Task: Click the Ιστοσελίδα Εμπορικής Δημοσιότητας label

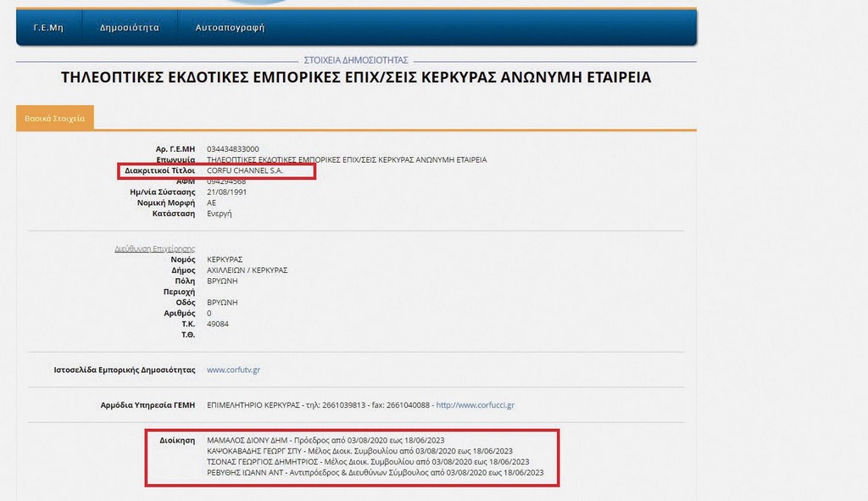Action: click(125, 370)
